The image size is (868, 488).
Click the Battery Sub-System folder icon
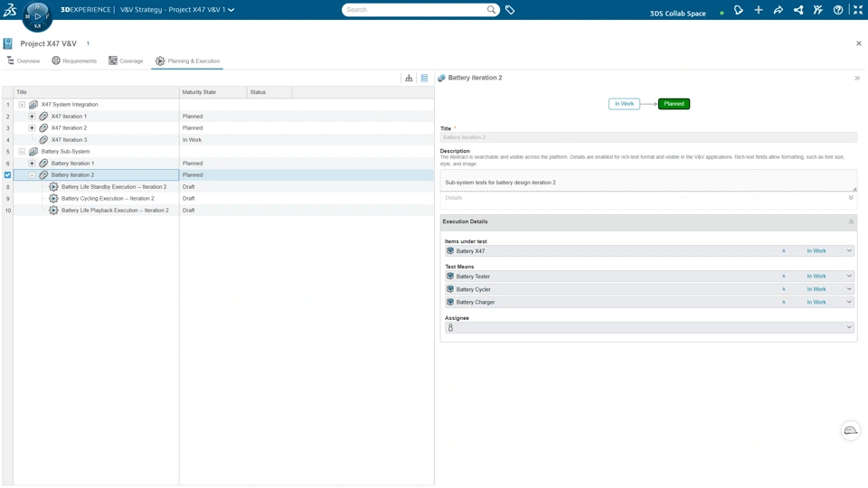coord(33,151)
